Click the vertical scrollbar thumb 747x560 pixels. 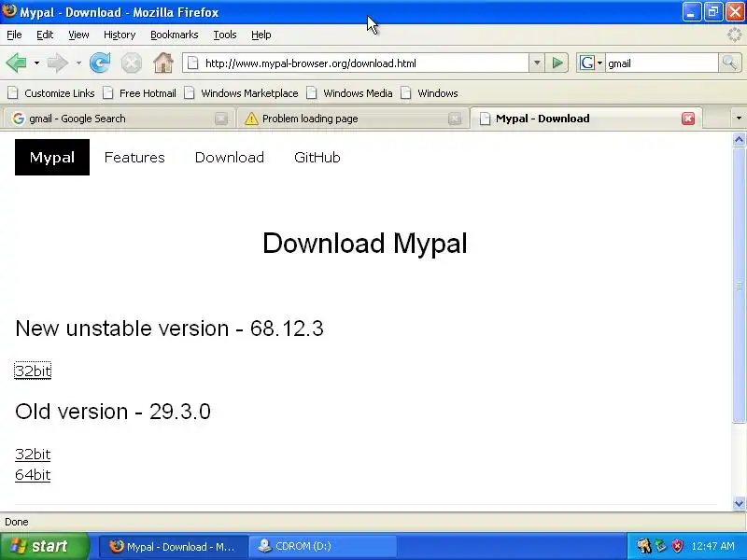(739, 285)
